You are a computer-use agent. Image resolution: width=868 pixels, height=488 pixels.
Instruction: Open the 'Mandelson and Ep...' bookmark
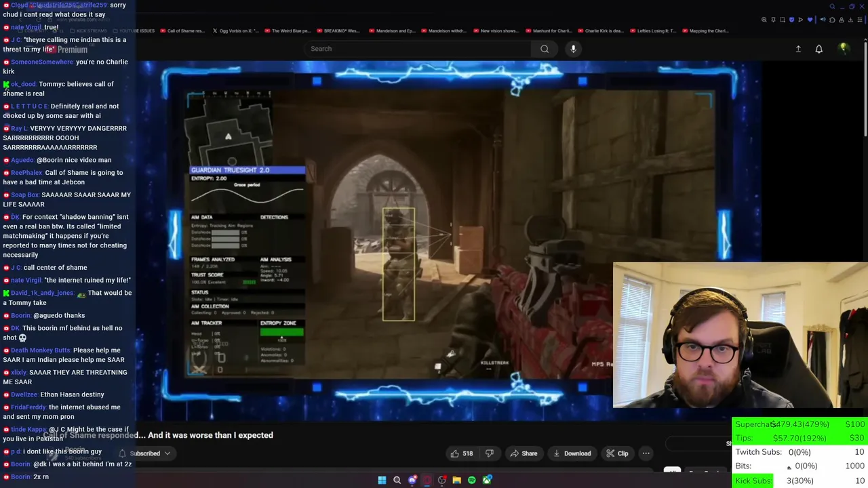[392, 31]
